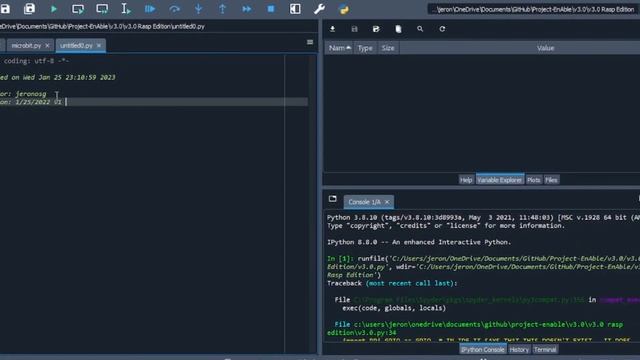Import data into Variable Explorer

point(333,29)
